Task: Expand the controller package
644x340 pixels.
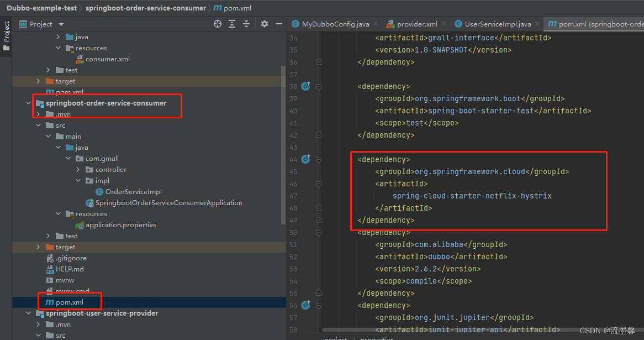Action: (78, 169)
